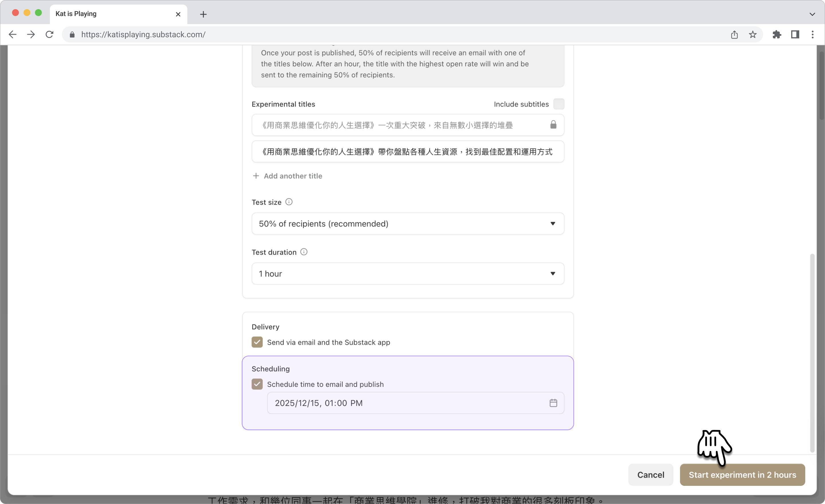Expand the tab search chevron
The height and width of the screenshot is (504, 825).
pos(812,14)
